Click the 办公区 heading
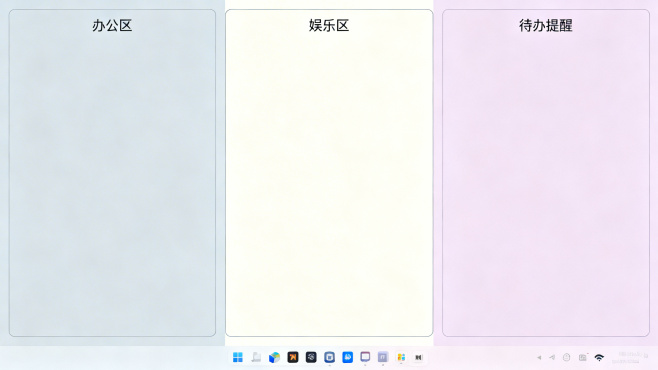 click(112, 26)
